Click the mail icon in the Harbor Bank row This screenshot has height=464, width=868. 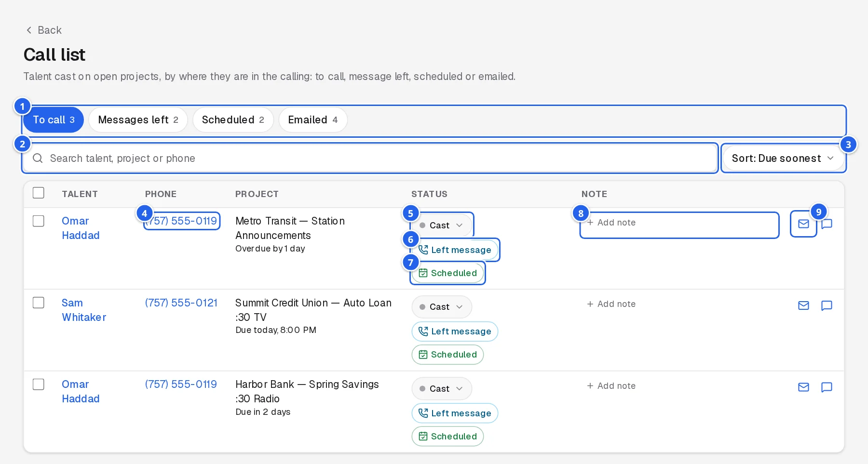click(803, 387)
